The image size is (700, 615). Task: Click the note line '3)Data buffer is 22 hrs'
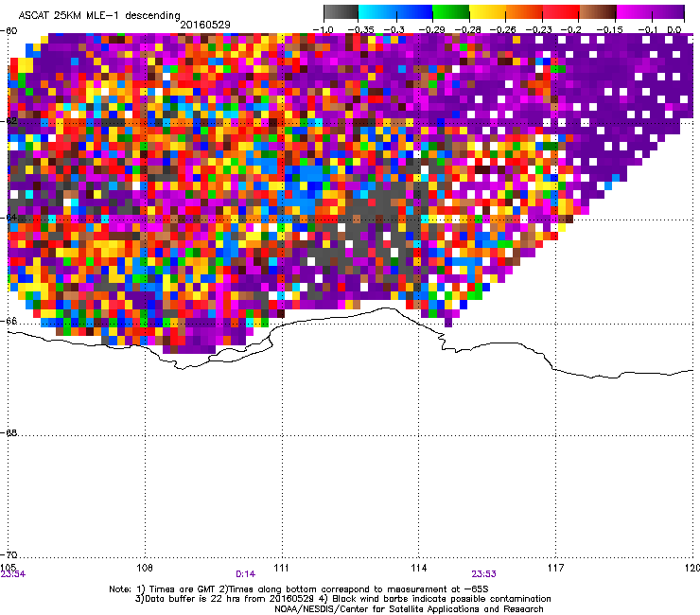[342, 599]
